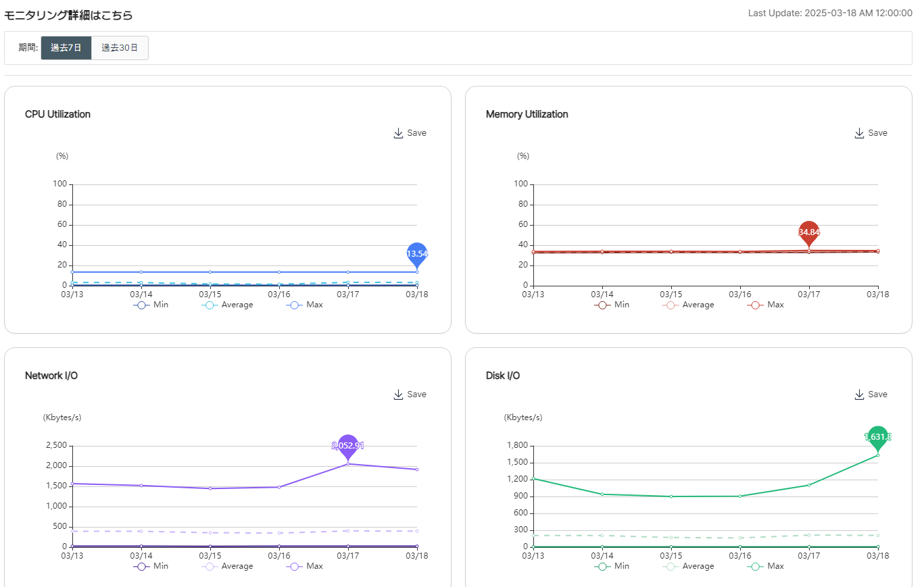Toggle Min series in Disk I/O legend
The height and width of the screenshot is (587, 924).
pos(612,566)
